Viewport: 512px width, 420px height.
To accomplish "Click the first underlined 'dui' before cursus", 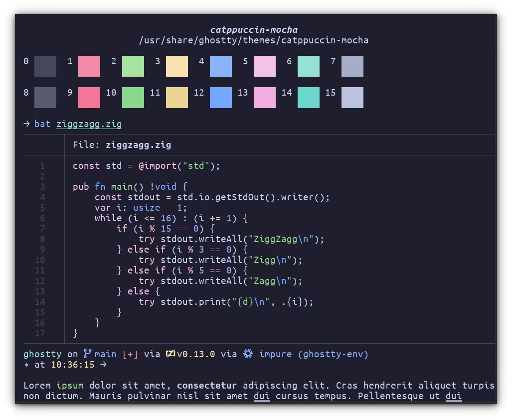I will 262,396.
